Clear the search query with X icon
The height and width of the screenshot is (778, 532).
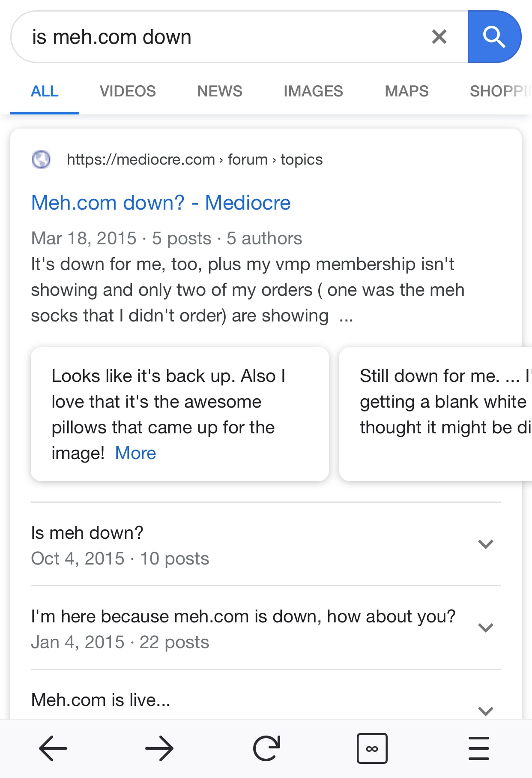coord(439,37)
